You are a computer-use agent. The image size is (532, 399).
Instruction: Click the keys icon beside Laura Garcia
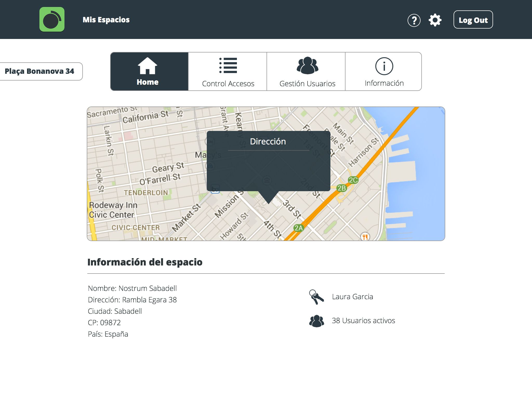point(316,297)
